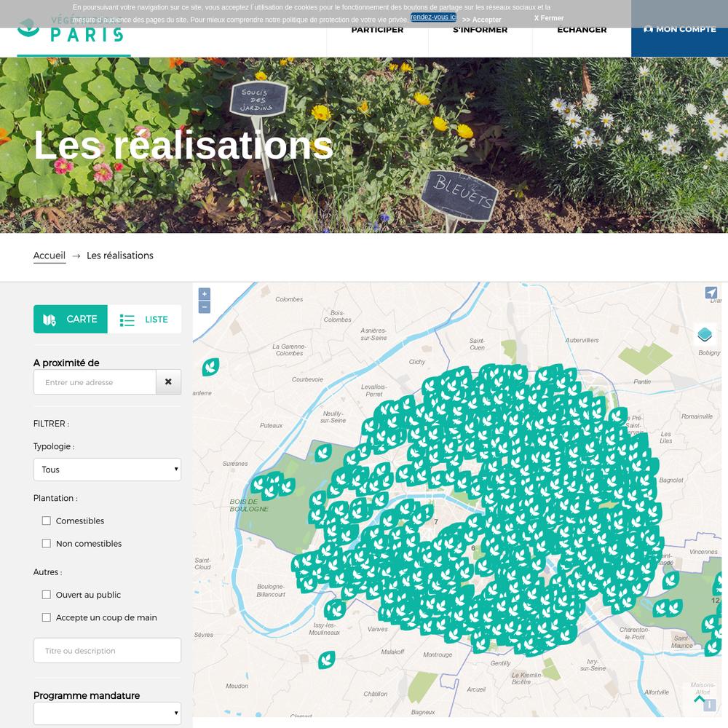Open the Typologie dropdown
The height and width of the screenshot is (728, 728).
pos(107,470)
